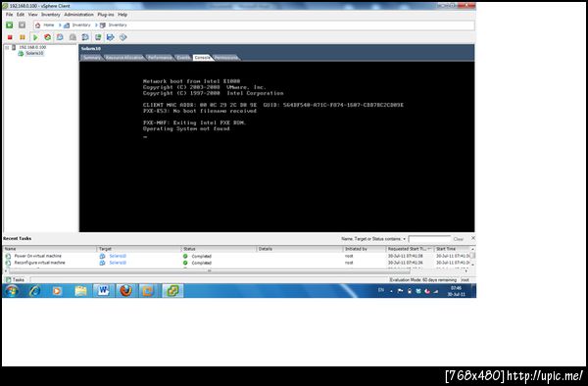
Task: Click the yellow Suspend toolbar icon
Action: click(23, 37)
